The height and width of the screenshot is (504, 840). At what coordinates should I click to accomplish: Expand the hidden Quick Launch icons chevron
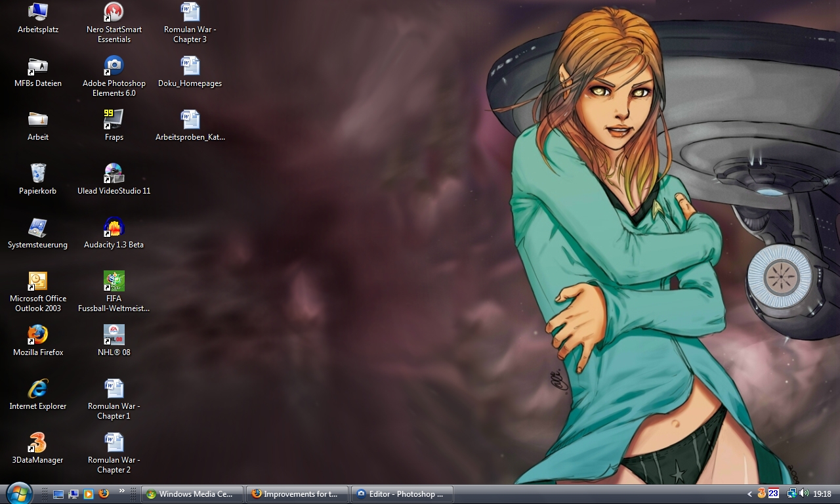pos(121,490)
